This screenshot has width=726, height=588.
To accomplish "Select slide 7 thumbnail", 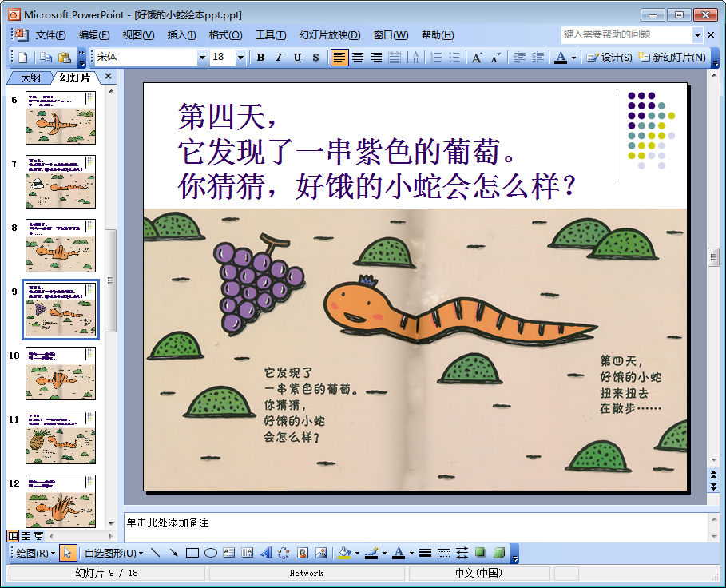I will click(61, 181).
